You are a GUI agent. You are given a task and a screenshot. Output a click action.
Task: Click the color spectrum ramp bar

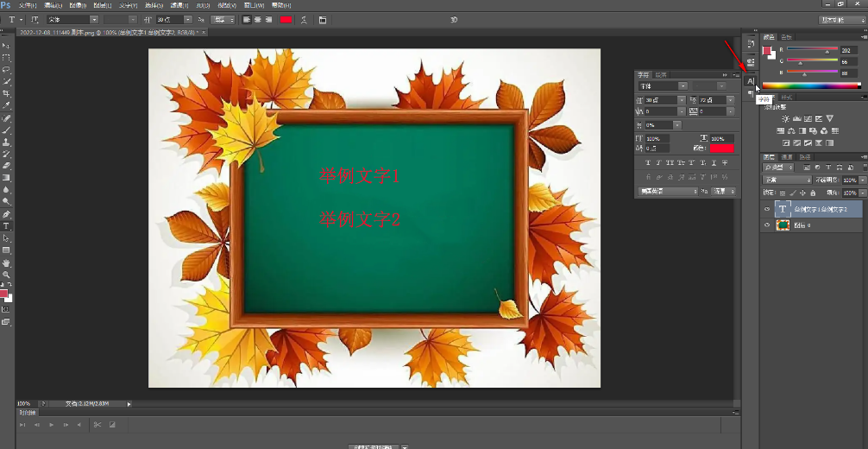[x=812, y=86]
